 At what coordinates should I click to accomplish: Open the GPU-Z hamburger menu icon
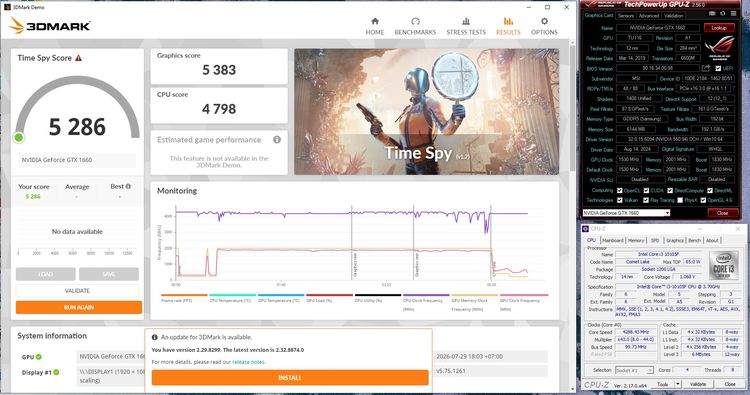(x=733, y=14)
